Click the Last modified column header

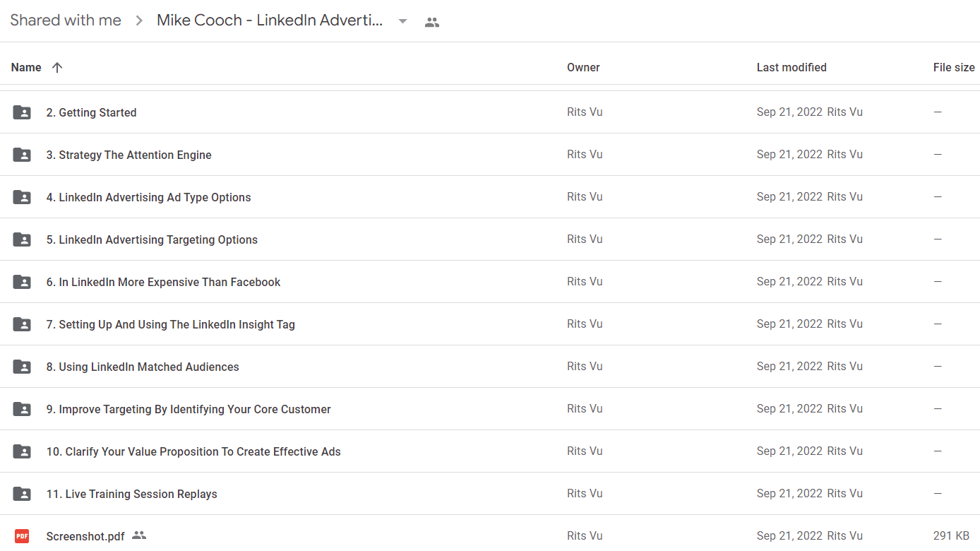[791, 67]
